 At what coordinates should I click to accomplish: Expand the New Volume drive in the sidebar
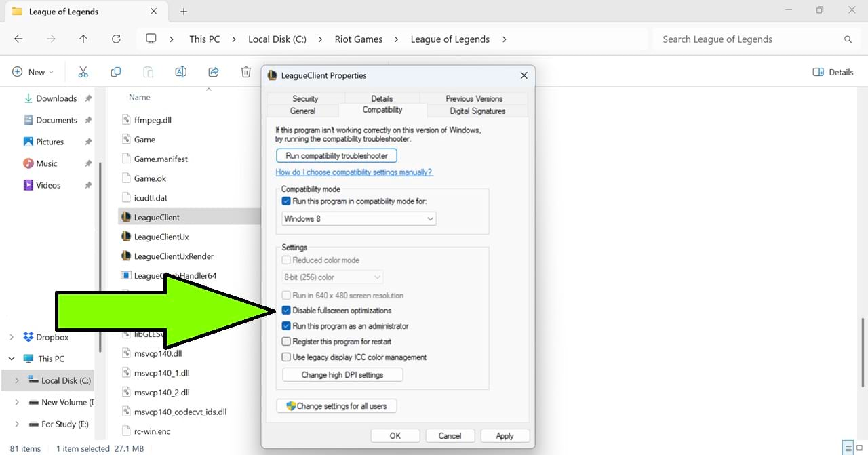click(17, 402)
